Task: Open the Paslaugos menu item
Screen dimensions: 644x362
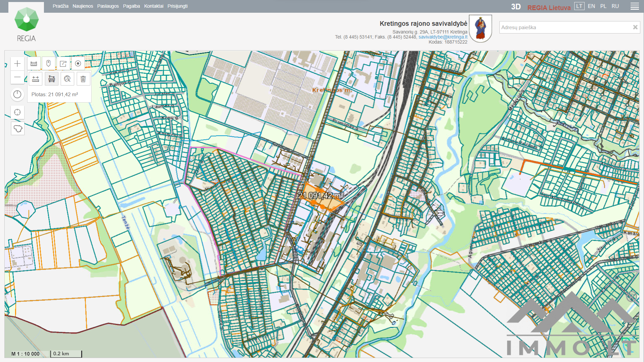Action: point(108,6)
